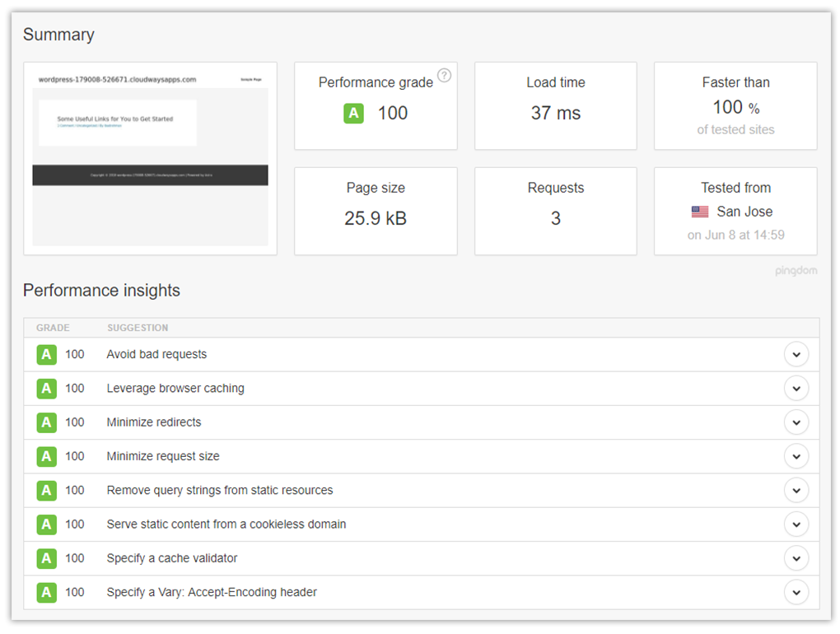Click the A badge for Vary: Accept-Encoding row
The height and width of the screenshot is (634, 840).
click(x=47, y=592)
